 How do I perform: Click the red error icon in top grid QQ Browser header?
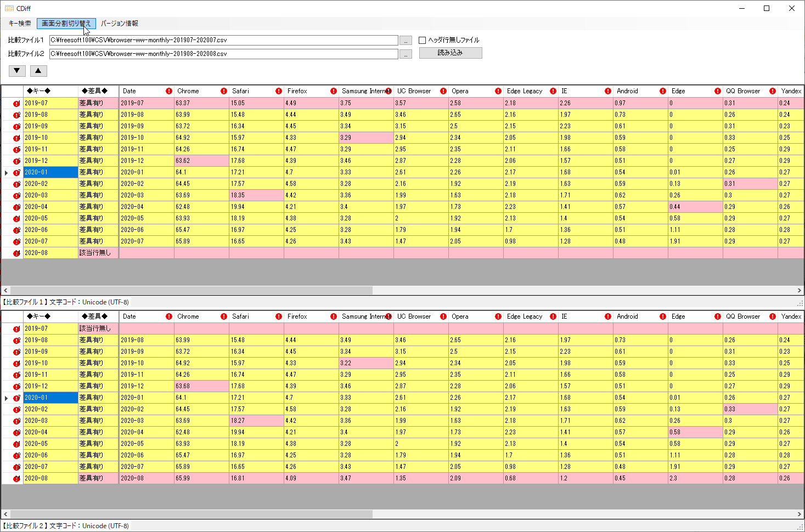click(773, 91)
